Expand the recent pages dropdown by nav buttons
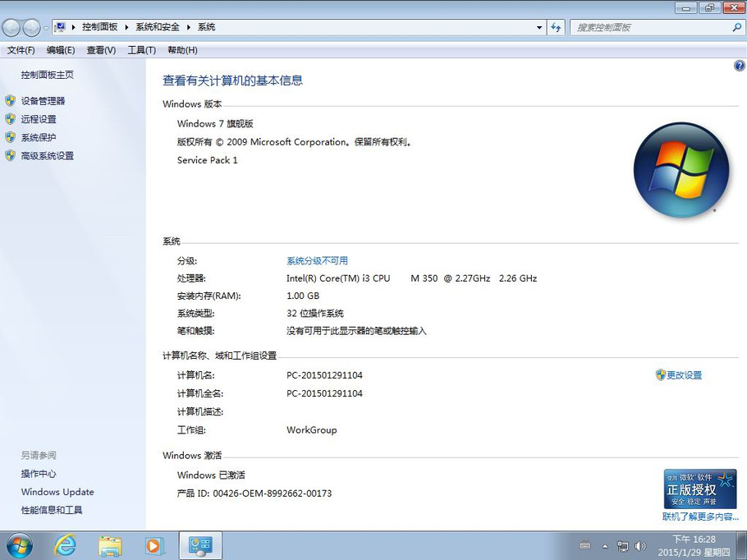This screenshot has width=747, height=560. tap(46, 28)
